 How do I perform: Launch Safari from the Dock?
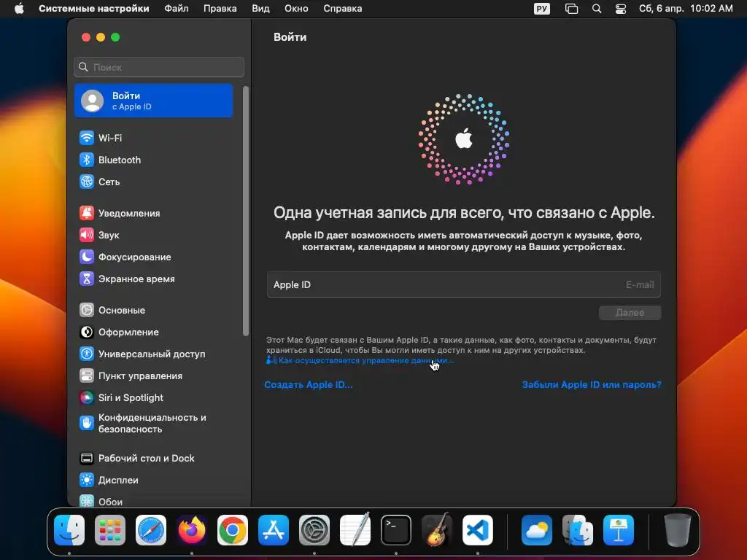tap(151, 530)
